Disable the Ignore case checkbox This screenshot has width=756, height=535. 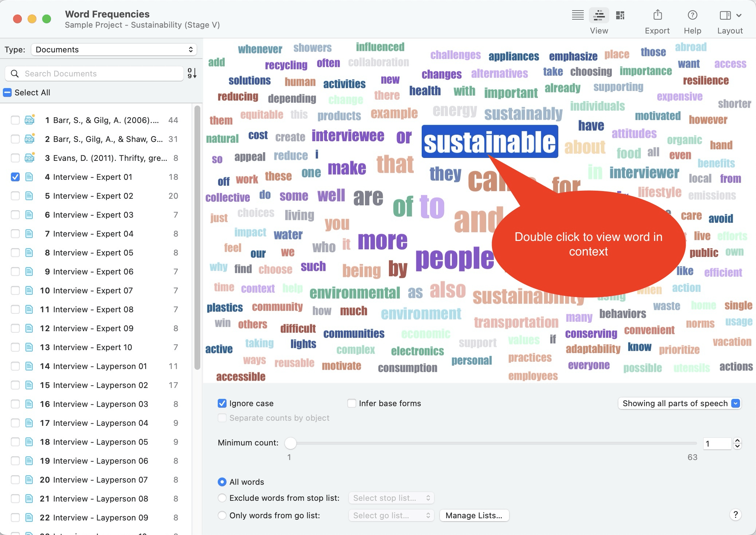(x=222, y=403)
